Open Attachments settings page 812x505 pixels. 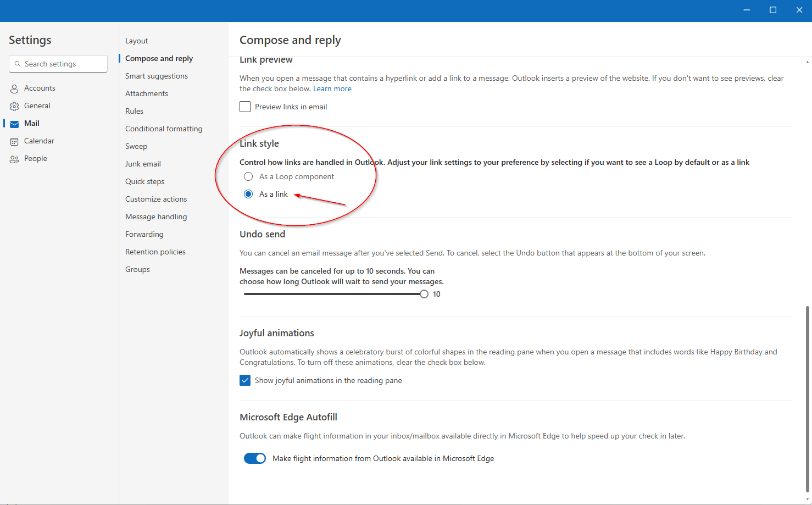point(147,93)
